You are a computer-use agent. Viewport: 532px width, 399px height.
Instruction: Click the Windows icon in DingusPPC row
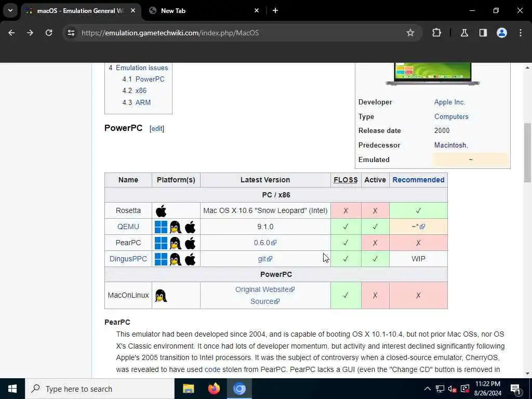161,259
